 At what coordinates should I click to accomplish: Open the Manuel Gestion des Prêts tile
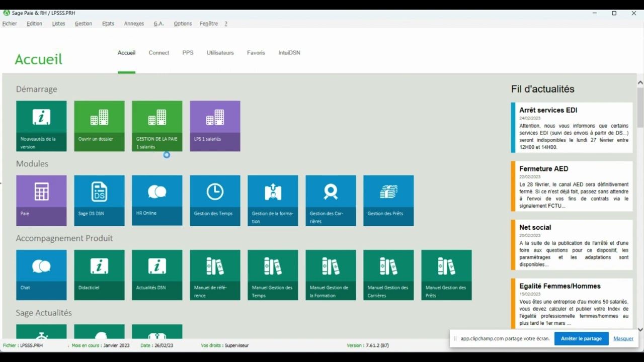446,275
